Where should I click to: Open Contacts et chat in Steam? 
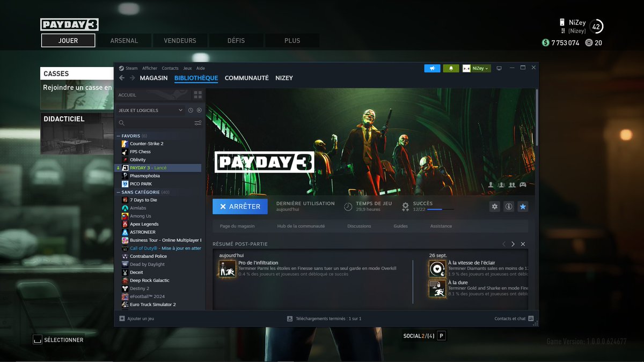pyautogui.click(x=514, y=319)
